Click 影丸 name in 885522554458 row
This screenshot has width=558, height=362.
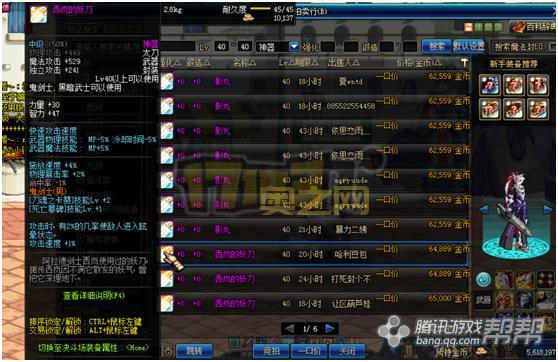pyautogui.click(x=222, y=106)
